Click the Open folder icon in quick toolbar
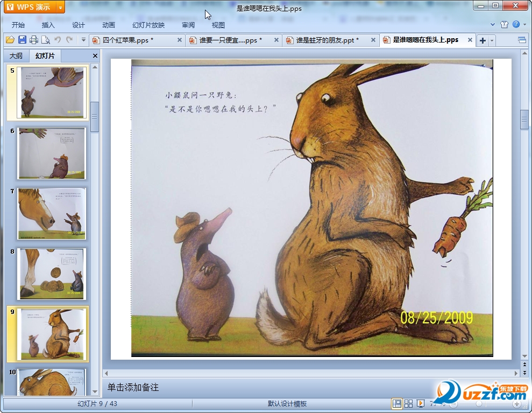 tap(10, 40)
